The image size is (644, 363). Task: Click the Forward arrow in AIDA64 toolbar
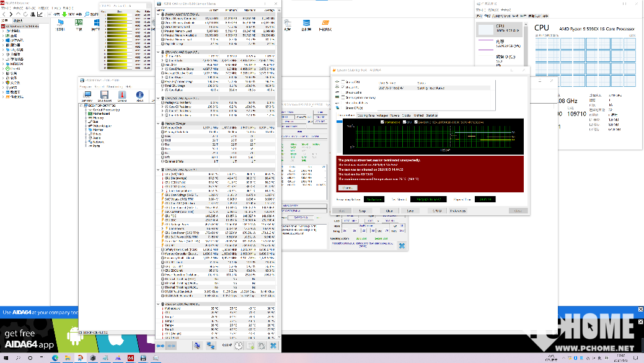click(x=11, y=14)
